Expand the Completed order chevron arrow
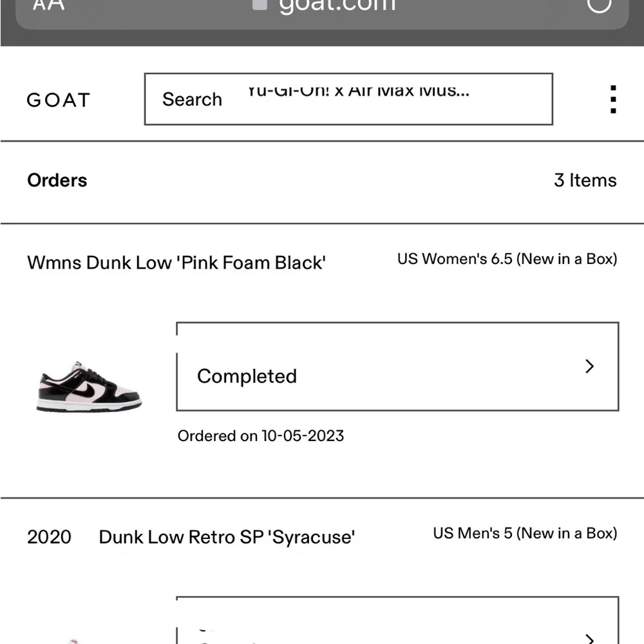This screenshot has height=644, width=644. pos(589,366)
